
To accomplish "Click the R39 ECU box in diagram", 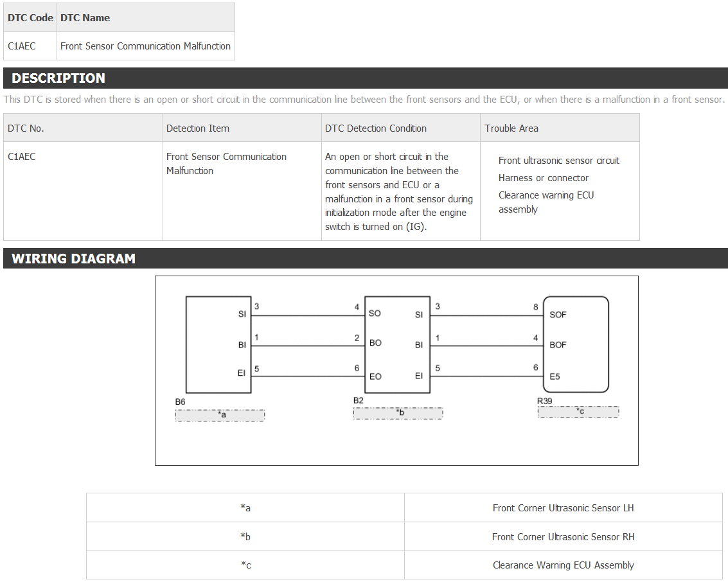I will 576,344.
